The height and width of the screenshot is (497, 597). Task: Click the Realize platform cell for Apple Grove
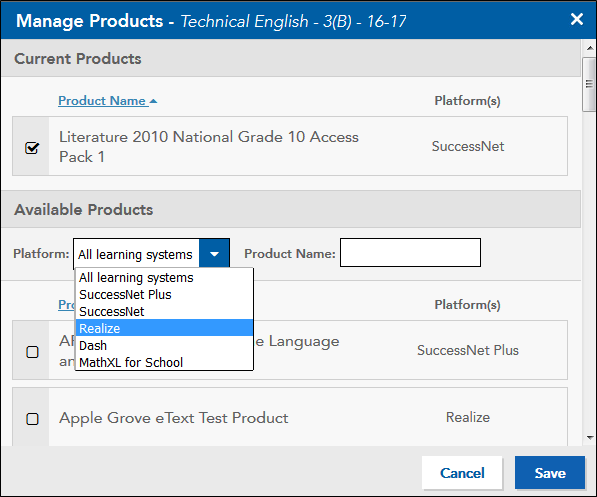click(x=468, y=417)
